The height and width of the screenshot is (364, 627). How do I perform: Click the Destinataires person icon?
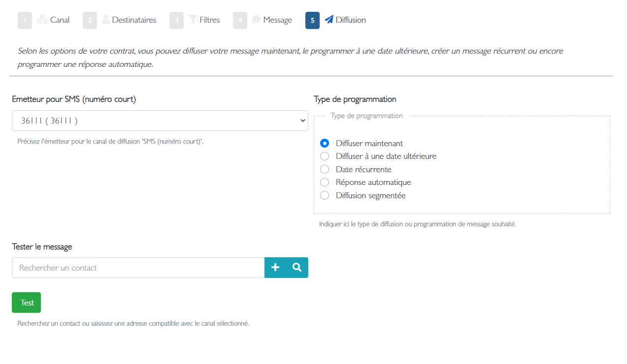coord(106,20)
